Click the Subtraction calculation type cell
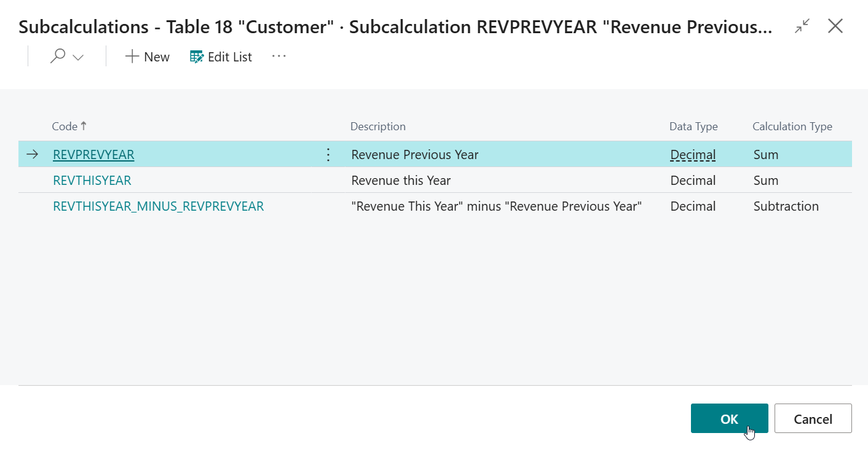Image resolution: width=868 pixels, height=449 pixels. click(x=786, y=206)
